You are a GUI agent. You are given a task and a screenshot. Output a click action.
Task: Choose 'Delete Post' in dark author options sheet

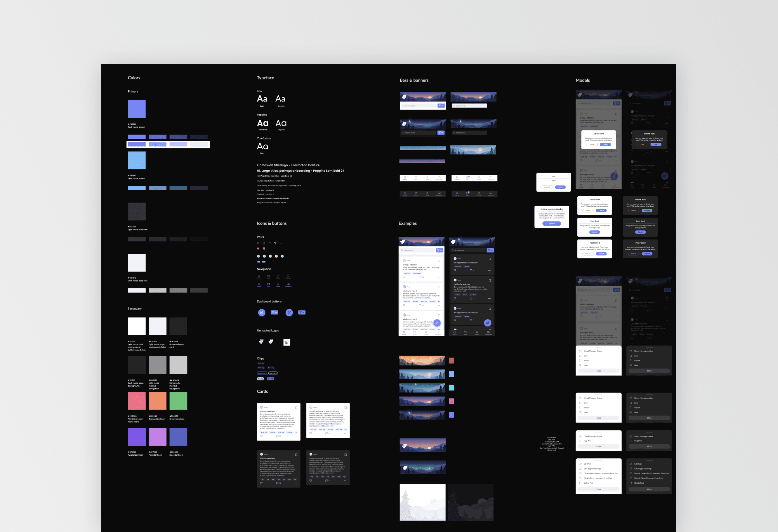click(x=639, y=483)
